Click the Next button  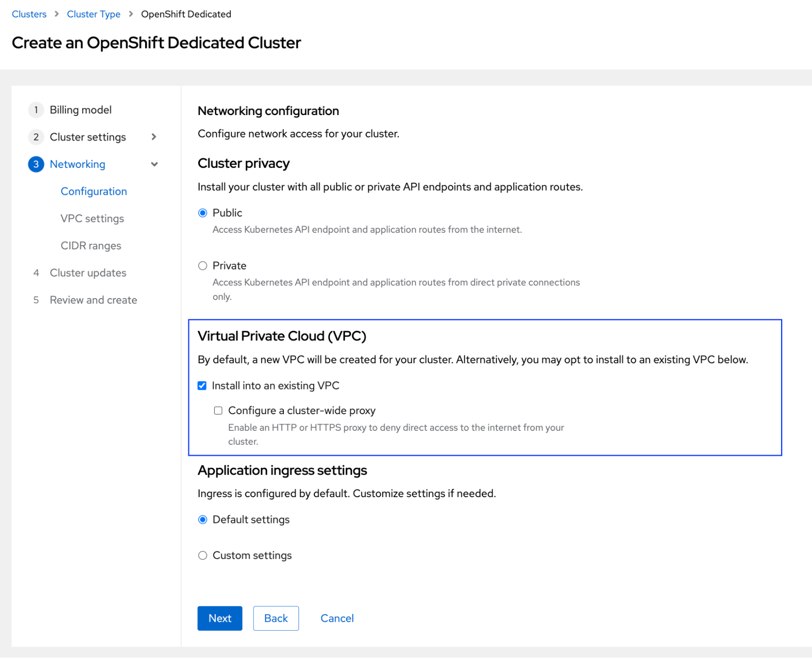(219, 618)
